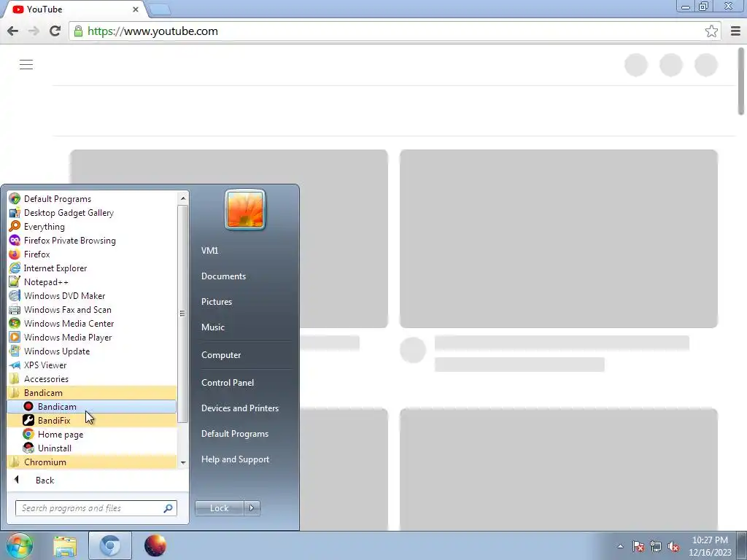Open the browser menu button

coord(735,31)
